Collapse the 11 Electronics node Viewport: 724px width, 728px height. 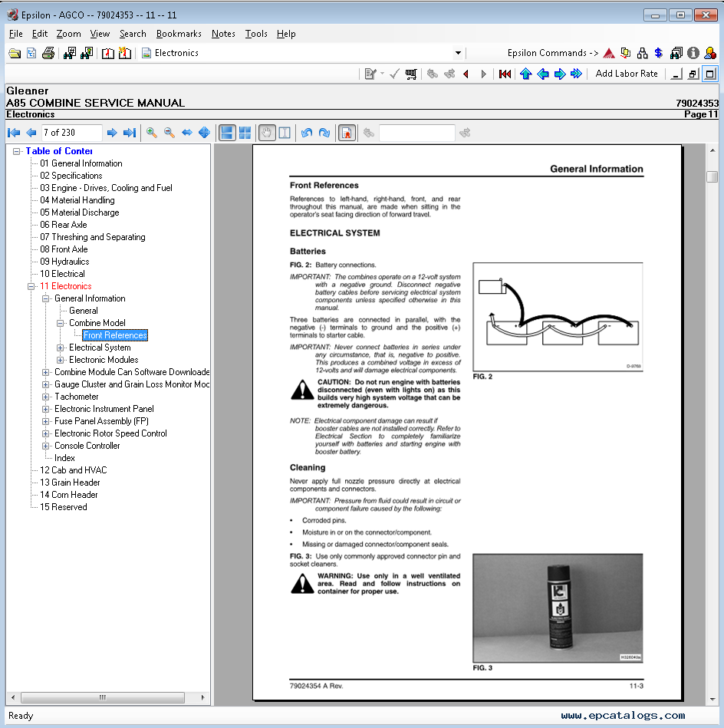(x=31, y=286)
